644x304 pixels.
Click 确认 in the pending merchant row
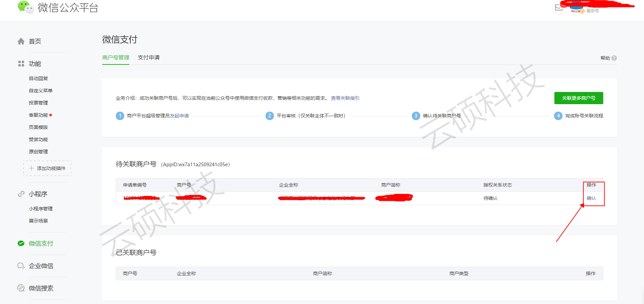point(591,198)
